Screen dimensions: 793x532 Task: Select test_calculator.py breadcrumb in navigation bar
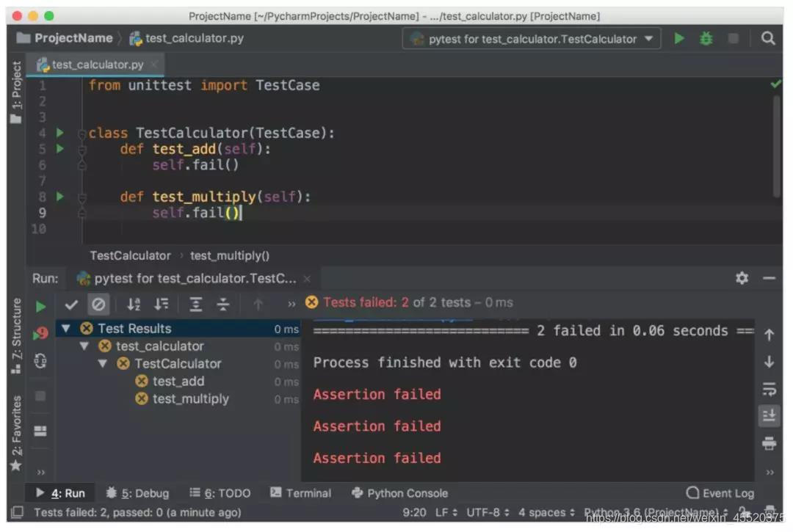click(x=187, y=38)
